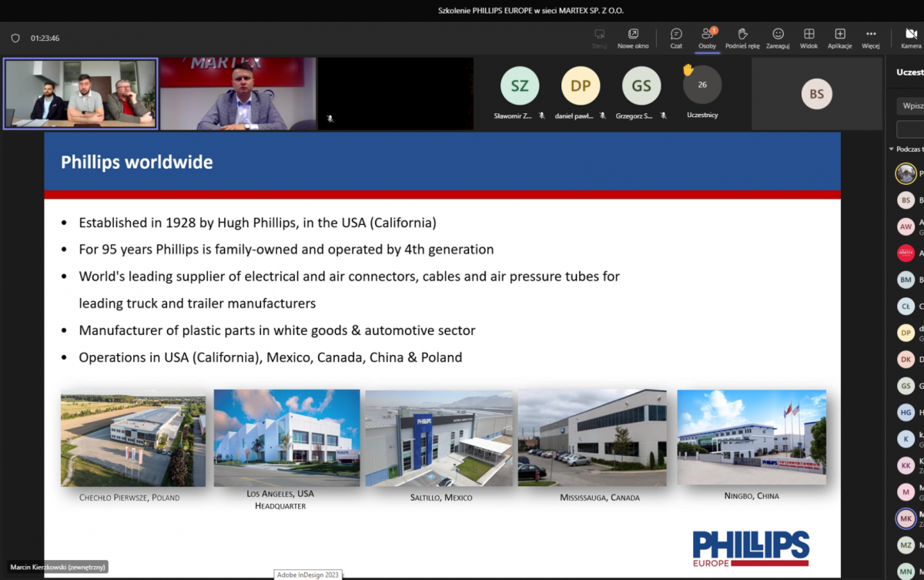Click the Los Angeles headquarter photo
The width and height of the screenshot is (924, 580).
point(286,438)
